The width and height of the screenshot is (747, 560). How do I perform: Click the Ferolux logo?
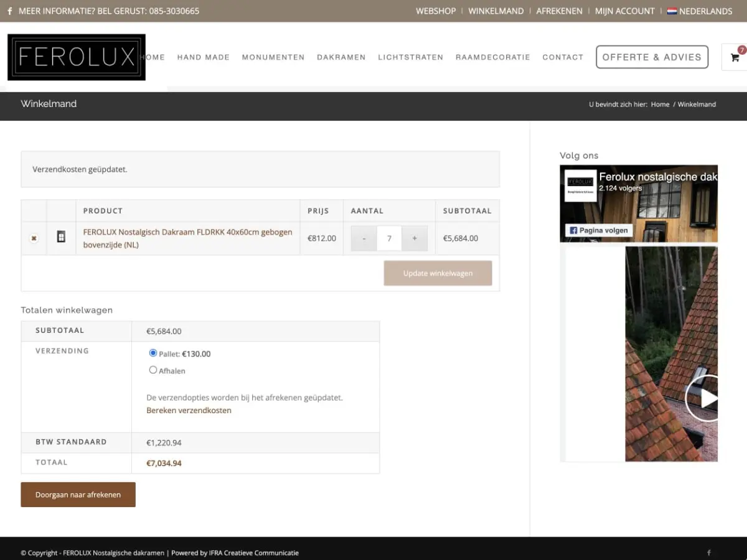77,57
